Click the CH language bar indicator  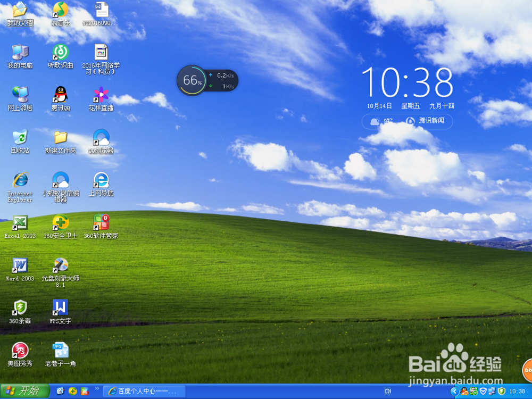[388, 391]
